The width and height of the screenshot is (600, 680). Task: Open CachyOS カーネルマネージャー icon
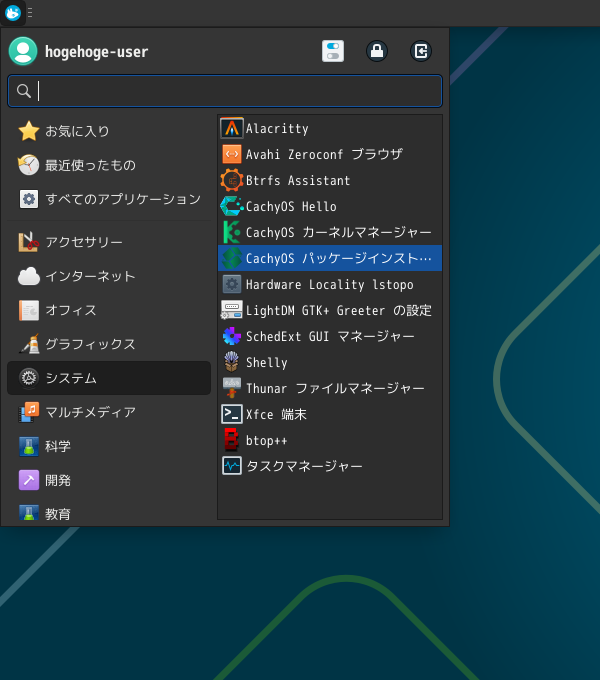click(232, 232)
